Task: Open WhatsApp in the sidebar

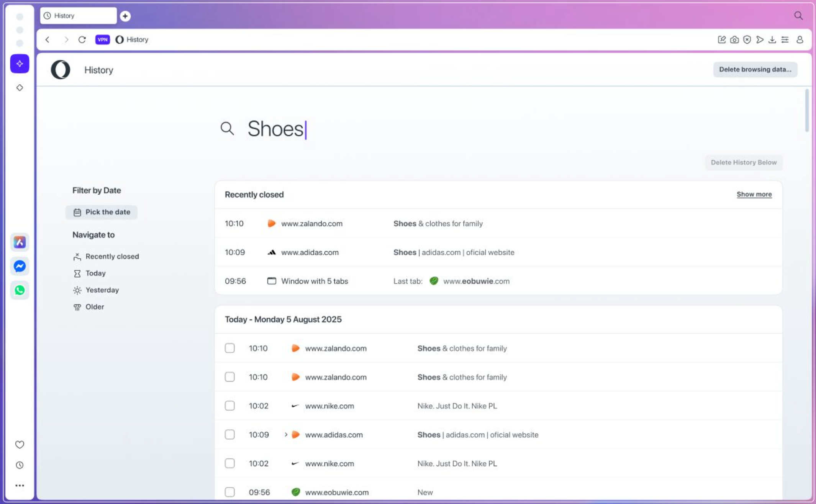Action: click(20, 290)
